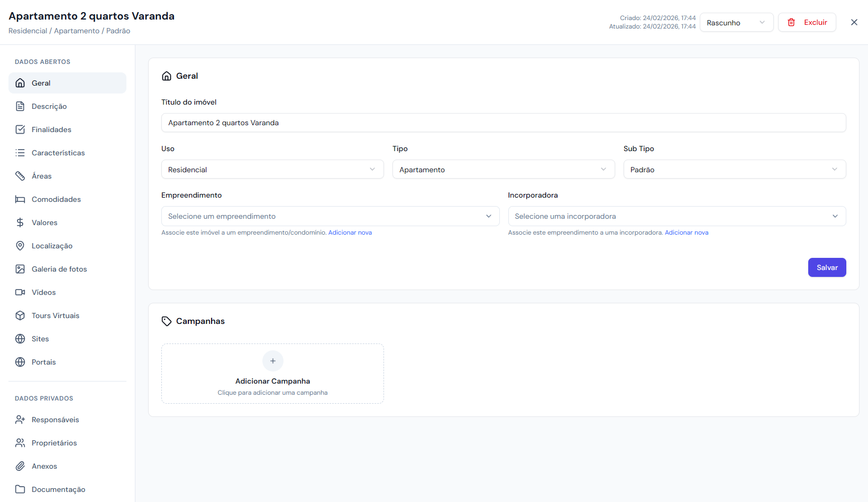Click Adicionar nova link under Incorporadora
This screenshot has height=502, width=868.
[686, 233]
